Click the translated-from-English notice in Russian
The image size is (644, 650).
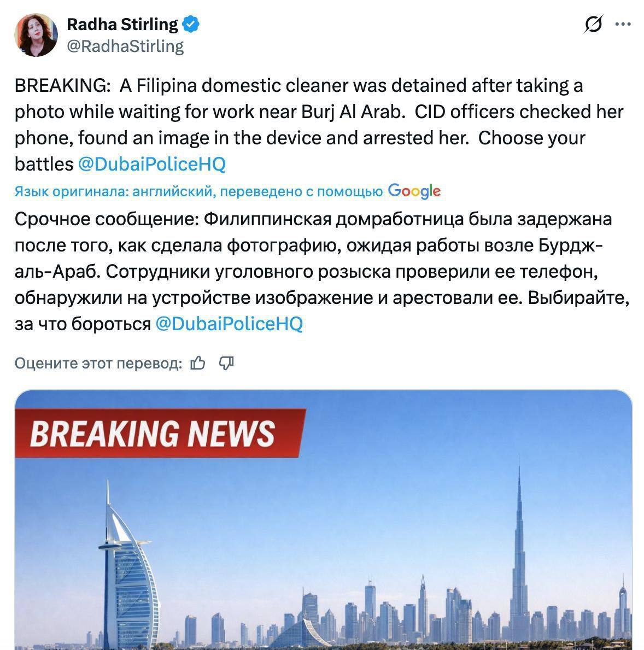(x=198, y=191)
